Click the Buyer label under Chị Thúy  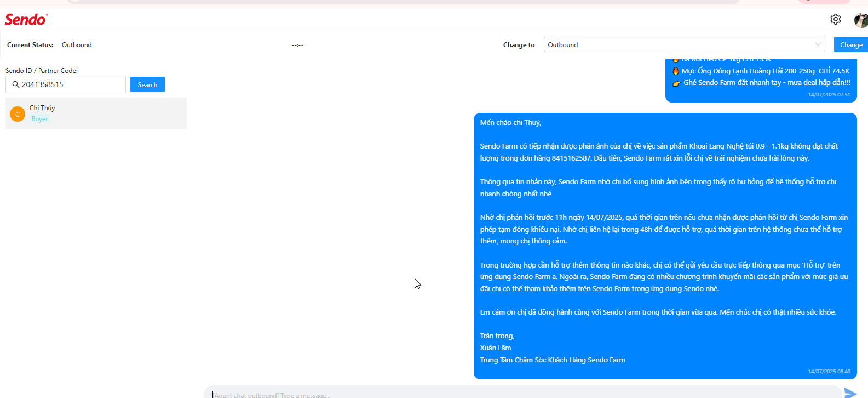click(39, 119)
